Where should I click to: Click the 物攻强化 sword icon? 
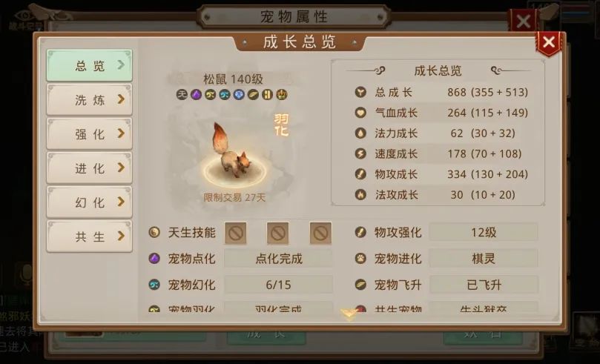[x=360, y=232]
